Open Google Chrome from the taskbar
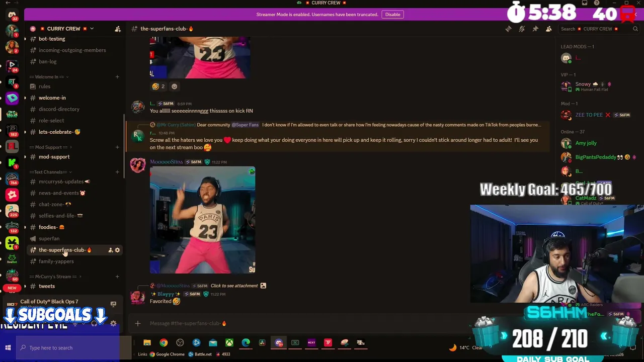The image size is (644, 362). (164, 343)
